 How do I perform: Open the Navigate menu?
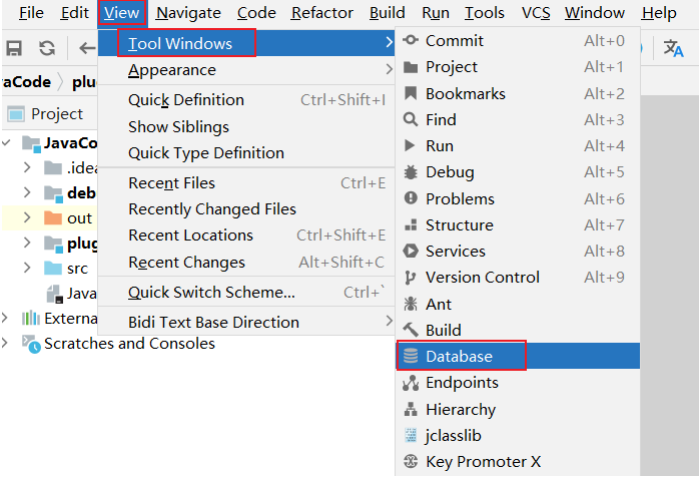click(188, 13)
